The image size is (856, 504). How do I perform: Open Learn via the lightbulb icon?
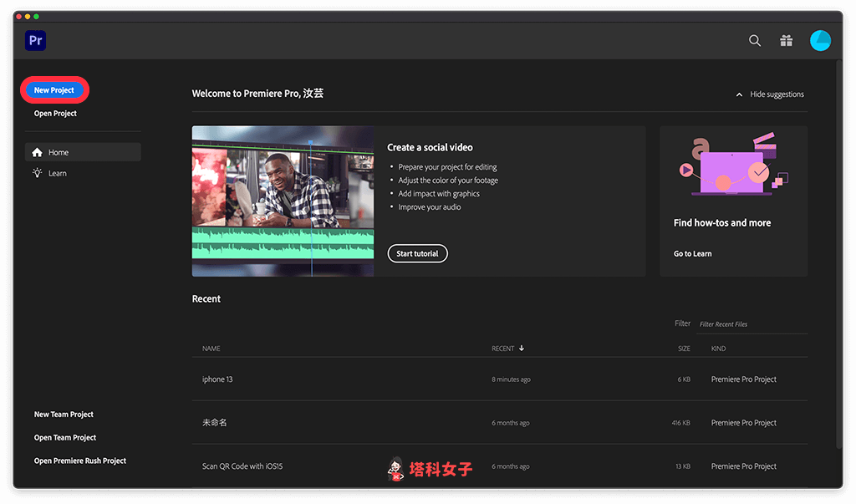coord(36,173)
